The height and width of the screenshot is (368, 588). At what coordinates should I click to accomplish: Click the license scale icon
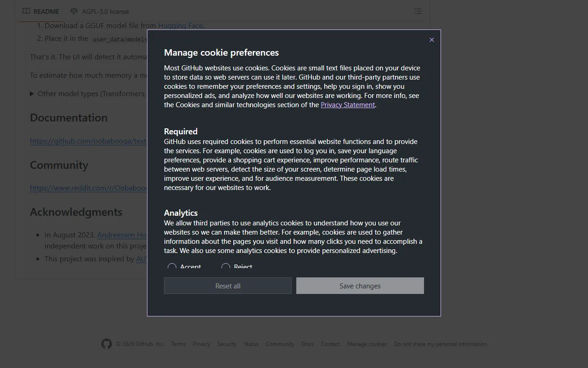(x=74, y=11)
